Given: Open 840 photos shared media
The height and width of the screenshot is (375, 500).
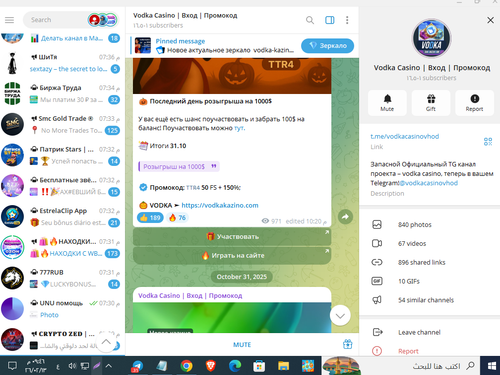Looking at the screenshot, I should [x=430, y=225].
